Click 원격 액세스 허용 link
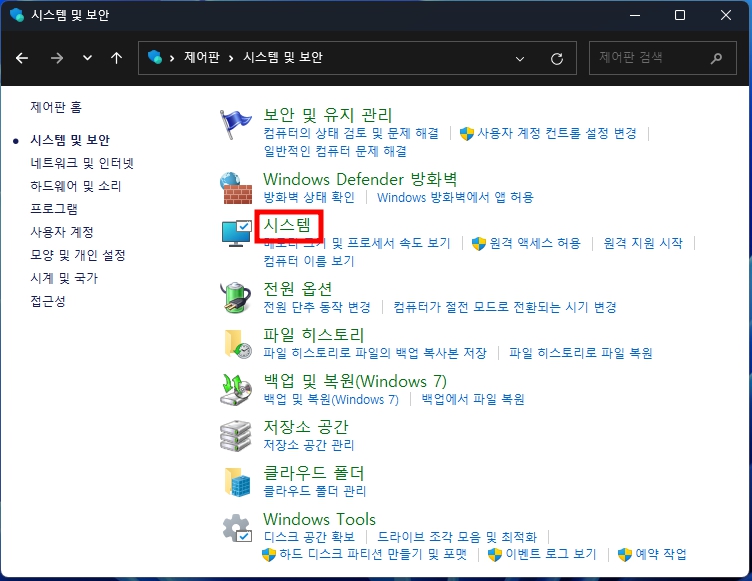 (x=535, y=243)
